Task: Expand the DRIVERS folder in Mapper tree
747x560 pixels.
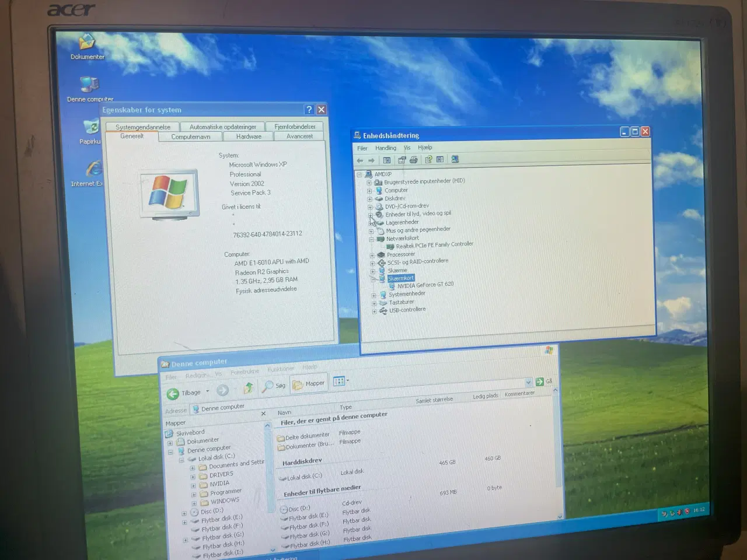Action: pos(193,477)
